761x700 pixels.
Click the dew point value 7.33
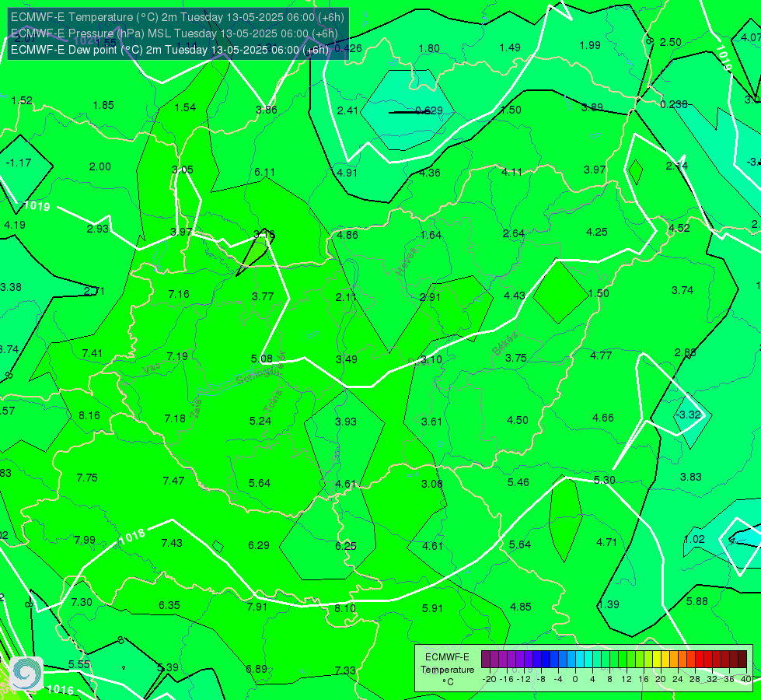click(x=345, y=670)
